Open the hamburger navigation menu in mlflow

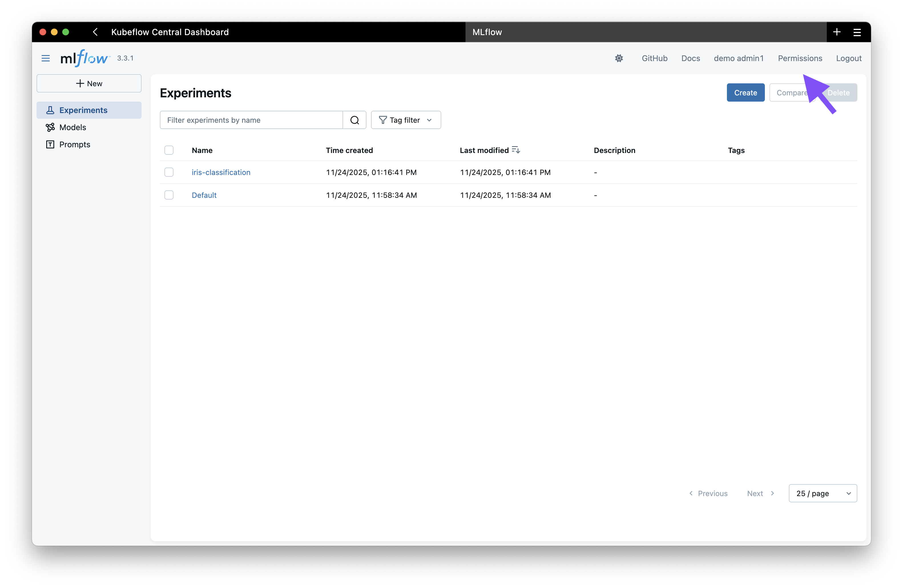45,58
